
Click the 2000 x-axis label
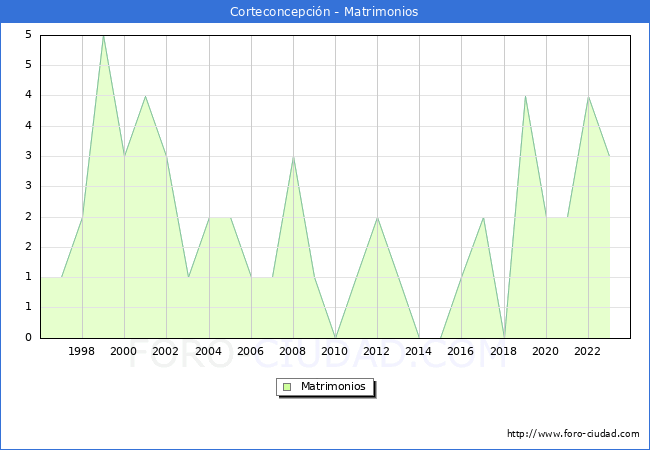pos(124,351)
